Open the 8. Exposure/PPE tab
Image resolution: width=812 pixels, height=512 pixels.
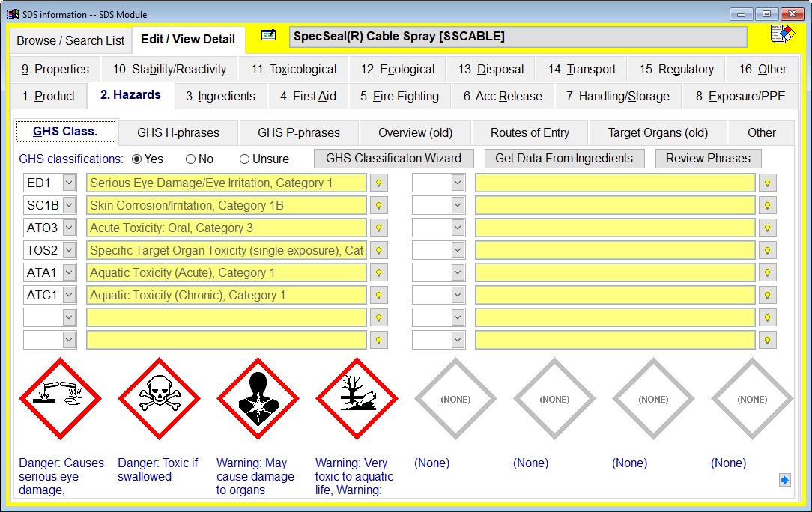tap(741, 97)
